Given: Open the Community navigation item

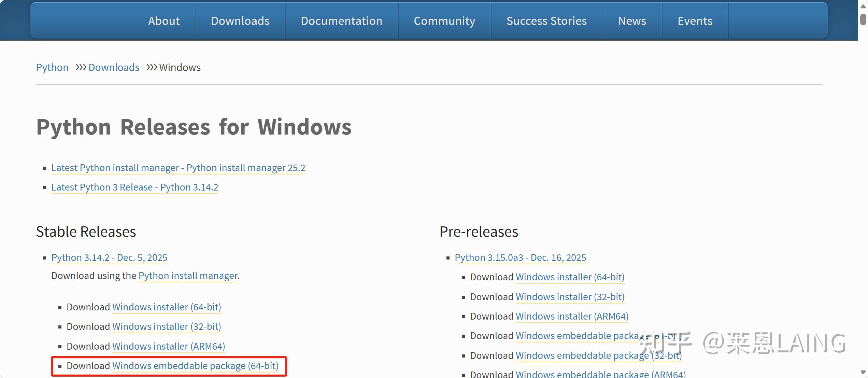Looking at the screenshot, I should 444,21.
